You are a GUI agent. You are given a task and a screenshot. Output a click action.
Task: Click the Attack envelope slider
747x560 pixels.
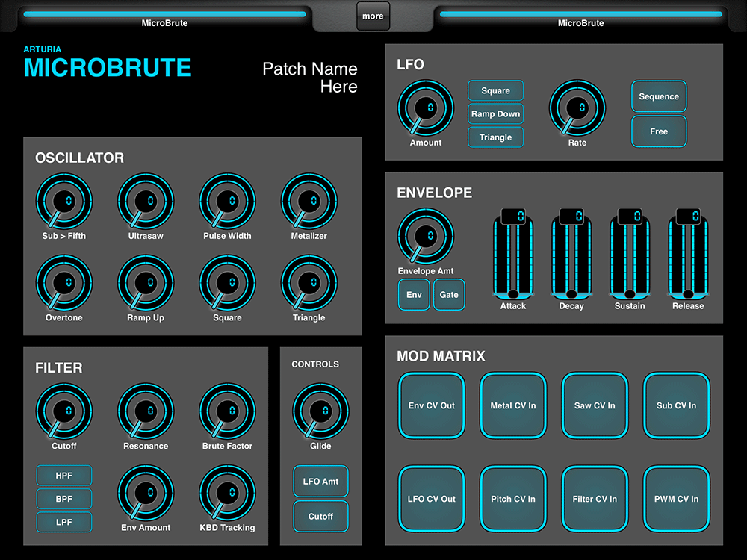pos(513,258)
